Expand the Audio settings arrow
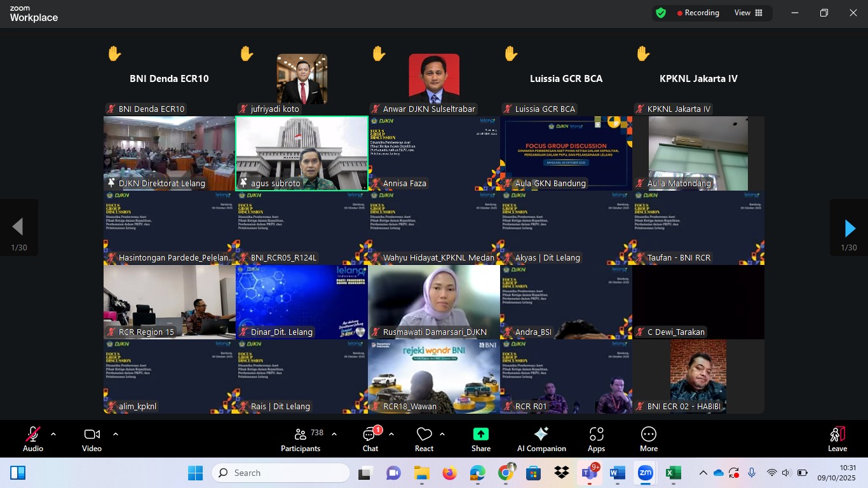Image resolution: width=868 pixels, height=488 pixels. pyautogui.click(x=53, y=434)
